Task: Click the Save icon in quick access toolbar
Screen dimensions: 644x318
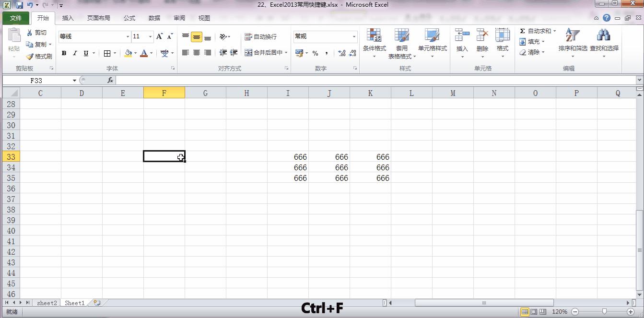Action: tap(19, 5)
